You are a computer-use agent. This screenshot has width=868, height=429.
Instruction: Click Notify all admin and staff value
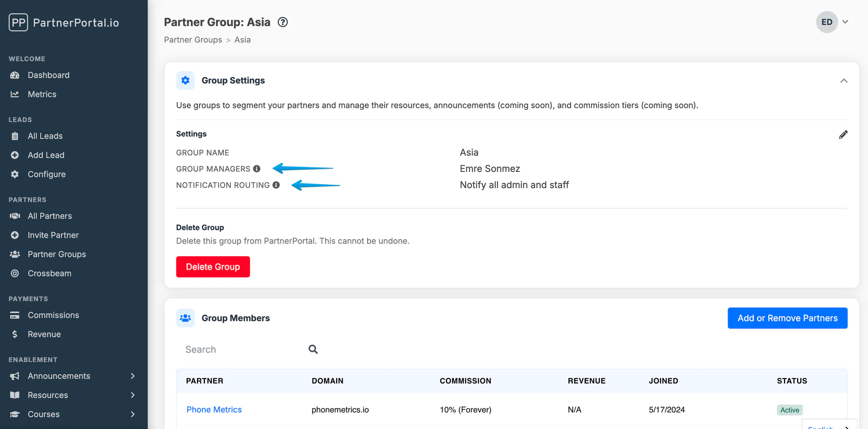[x=514, y=185]
